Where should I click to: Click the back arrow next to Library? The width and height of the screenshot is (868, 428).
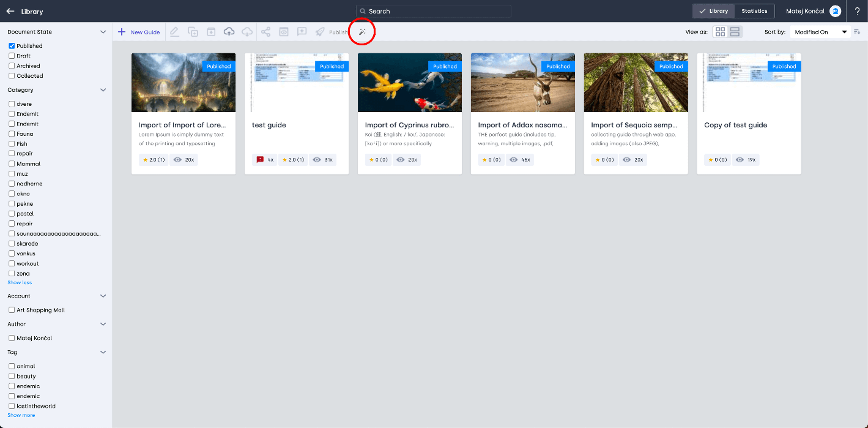pos(10,11)
